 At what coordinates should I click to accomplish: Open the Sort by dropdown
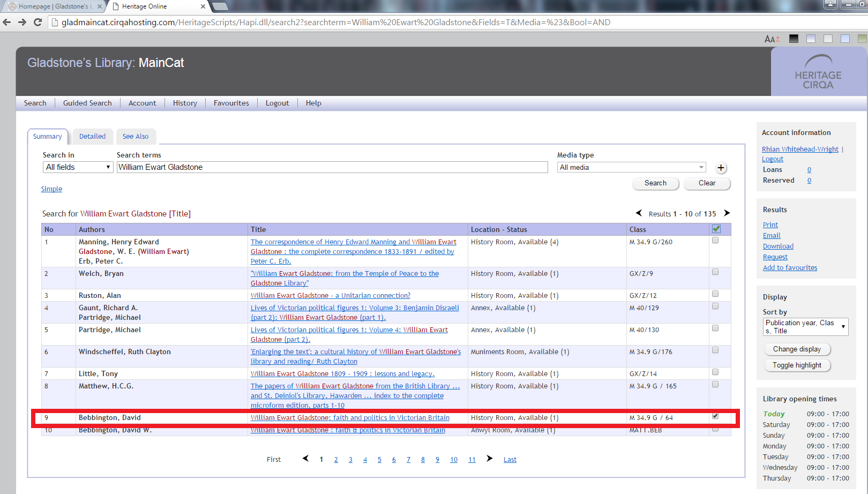coord(805,327)
